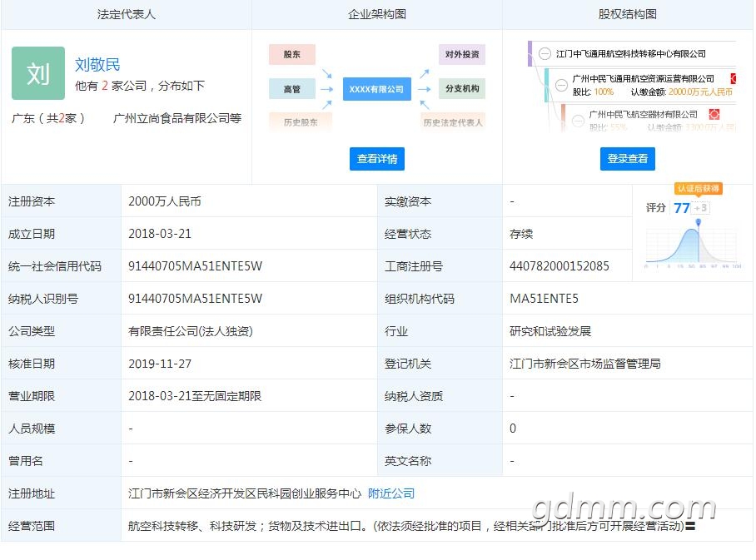The image size is (756, 560).
Task: Click the score marker on the distribution chart
Action: (699, 222)
